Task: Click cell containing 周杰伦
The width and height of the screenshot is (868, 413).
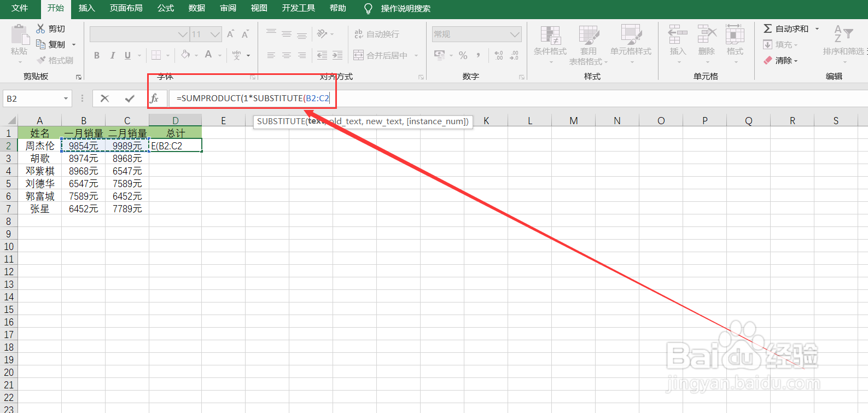Action: click(x=40, y=146)
